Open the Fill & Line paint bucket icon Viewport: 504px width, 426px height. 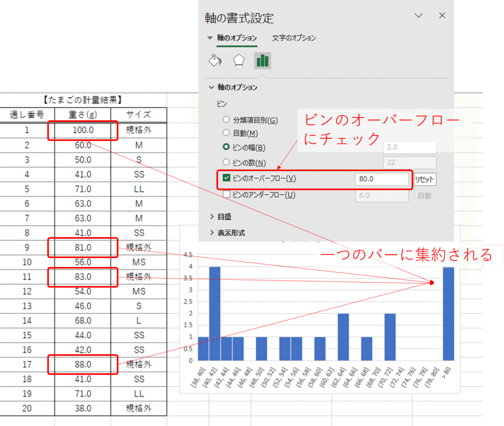[x=216, y=61]
